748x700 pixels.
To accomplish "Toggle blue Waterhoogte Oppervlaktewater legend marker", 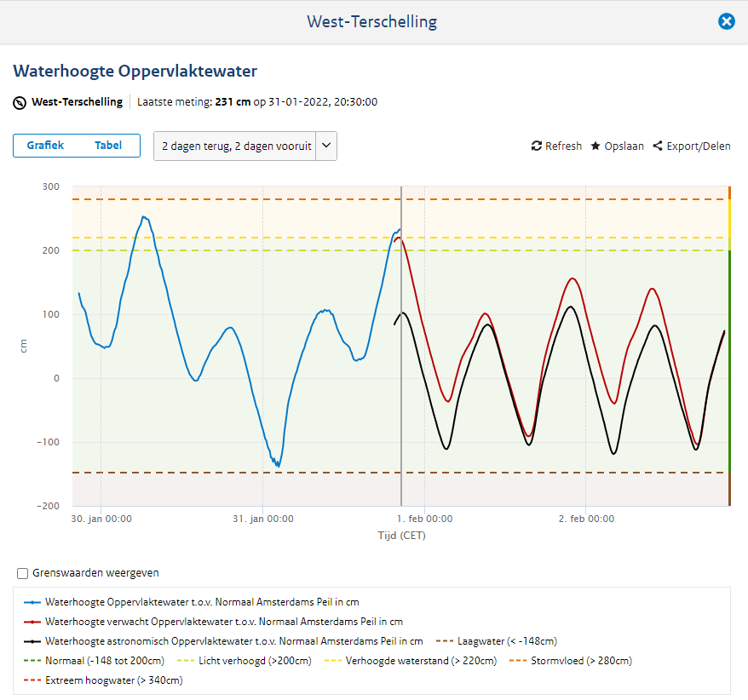I will click(32, 602).
